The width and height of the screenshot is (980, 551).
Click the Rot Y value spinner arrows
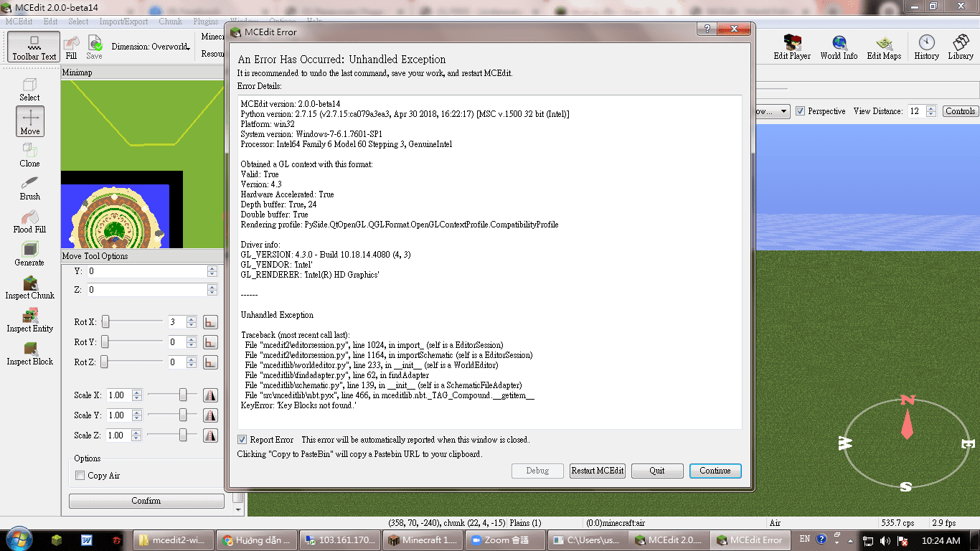coord(191,342)
